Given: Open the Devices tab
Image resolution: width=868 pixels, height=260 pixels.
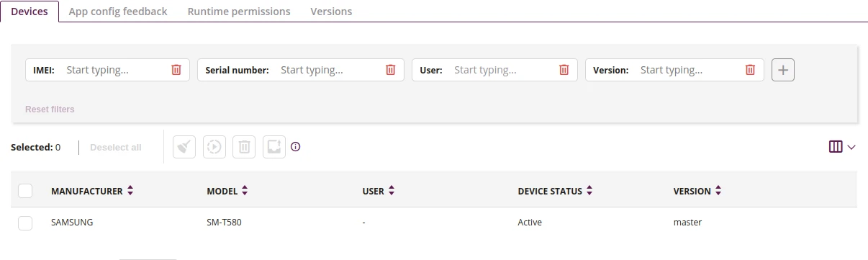Looking at the screenshot, I should click(x=30, y=12).
